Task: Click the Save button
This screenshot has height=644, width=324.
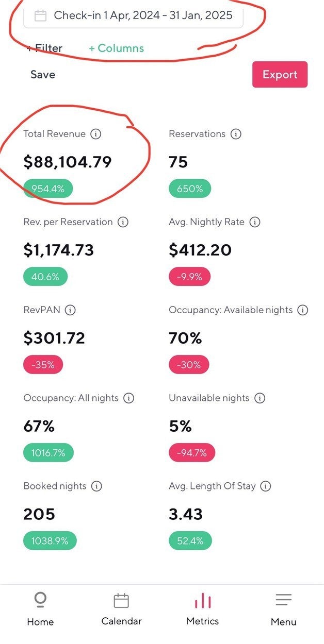Action: [43, 75]
